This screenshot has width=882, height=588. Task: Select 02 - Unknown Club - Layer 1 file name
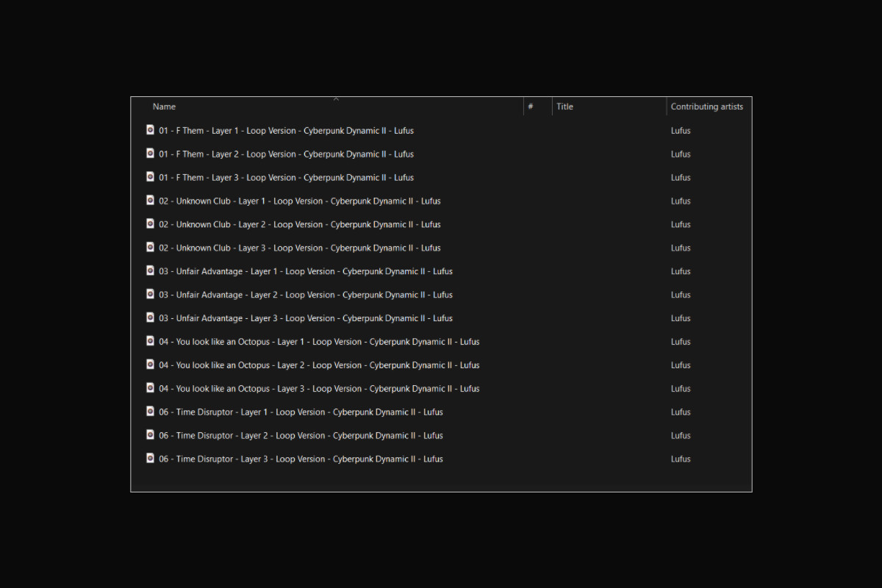[299, 201]
